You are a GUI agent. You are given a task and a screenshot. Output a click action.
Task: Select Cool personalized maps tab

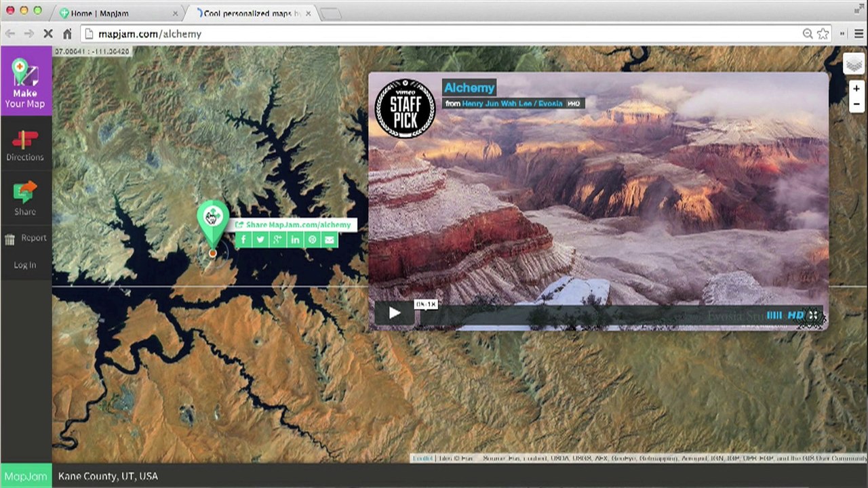coord(251,13)
